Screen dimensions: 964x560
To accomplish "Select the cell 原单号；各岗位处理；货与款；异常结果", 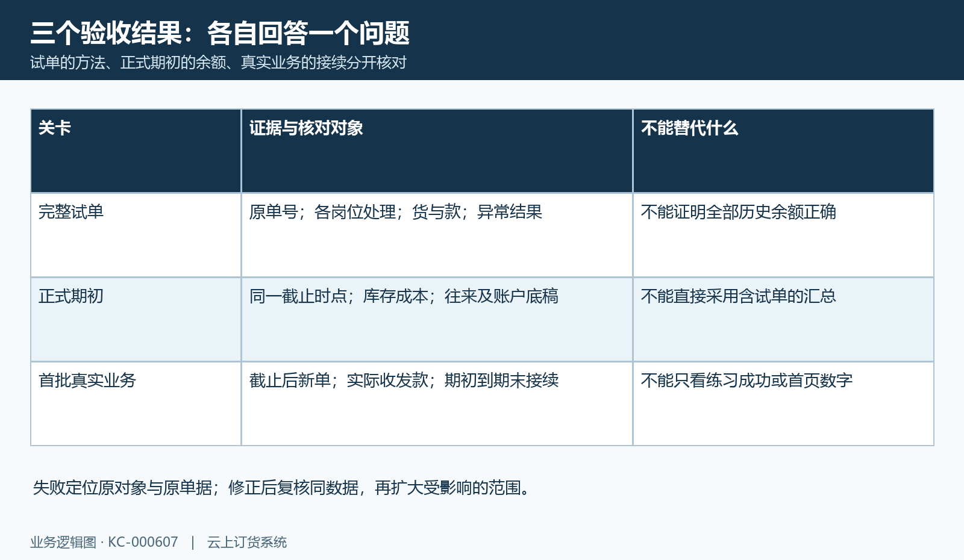I will point(437,235).
